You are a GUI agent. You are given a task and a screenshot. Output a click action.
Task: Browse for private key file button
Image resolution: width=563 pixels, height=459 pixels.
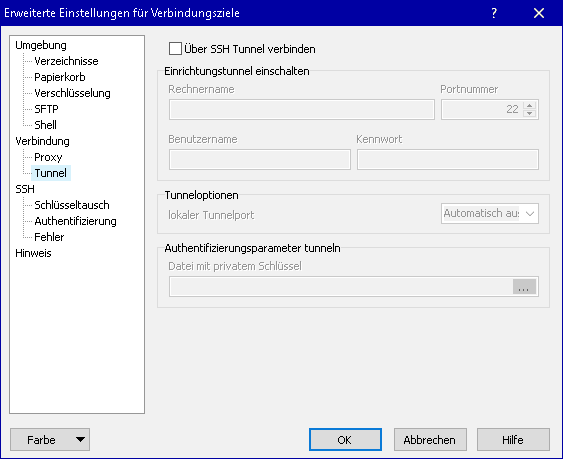524,287
